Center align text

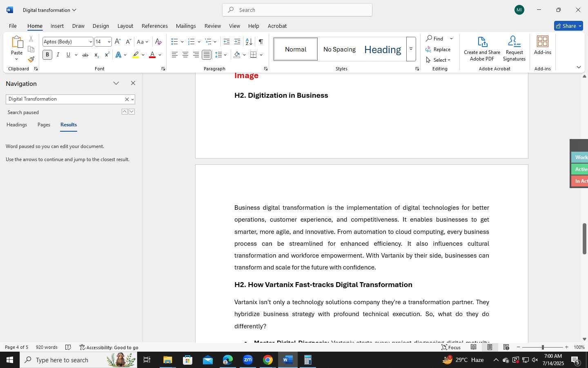pyautogui.click(x=185, y=55)
